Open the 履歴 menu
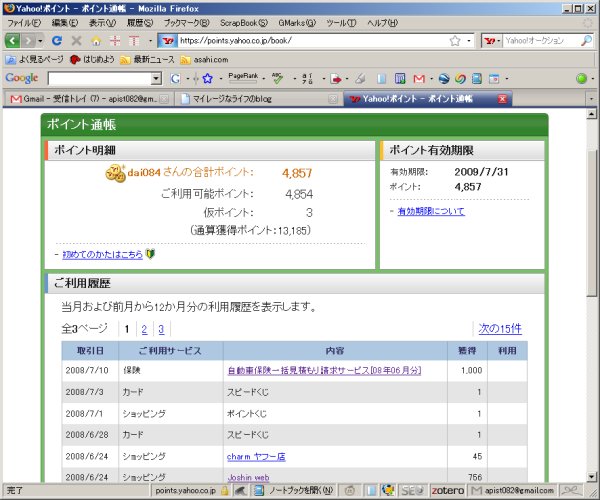Screen dimensions: 600x500 point(140,23)
